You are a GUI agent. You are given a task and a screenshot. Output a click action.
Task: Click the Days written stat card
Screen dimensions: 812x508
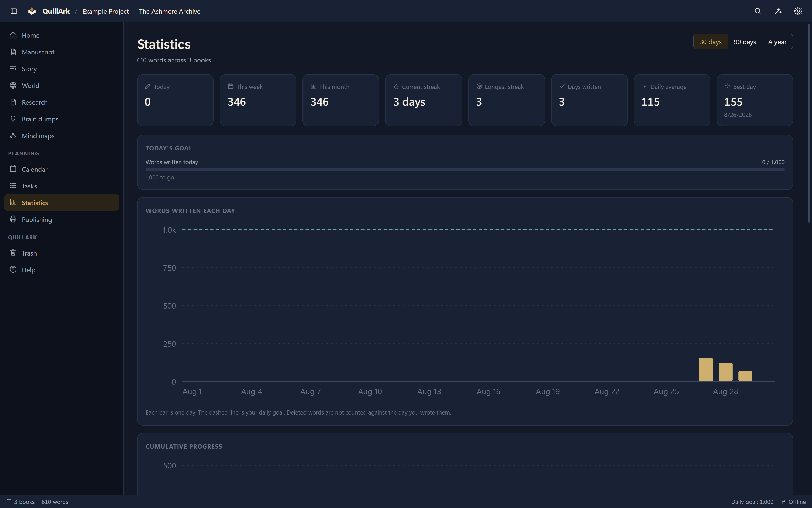[589, 100]
